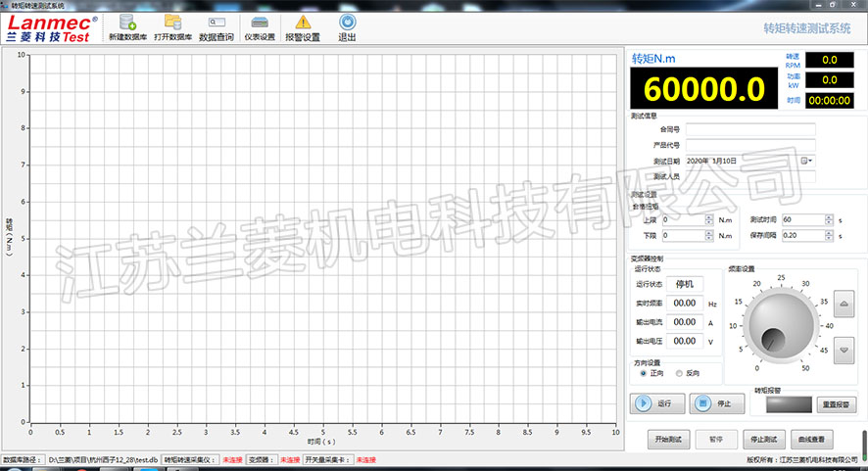Image resolution: width=868 pixels, height=471 pixels.
Task: Click the 测试时间 spinner arrows
Action: 828,220
